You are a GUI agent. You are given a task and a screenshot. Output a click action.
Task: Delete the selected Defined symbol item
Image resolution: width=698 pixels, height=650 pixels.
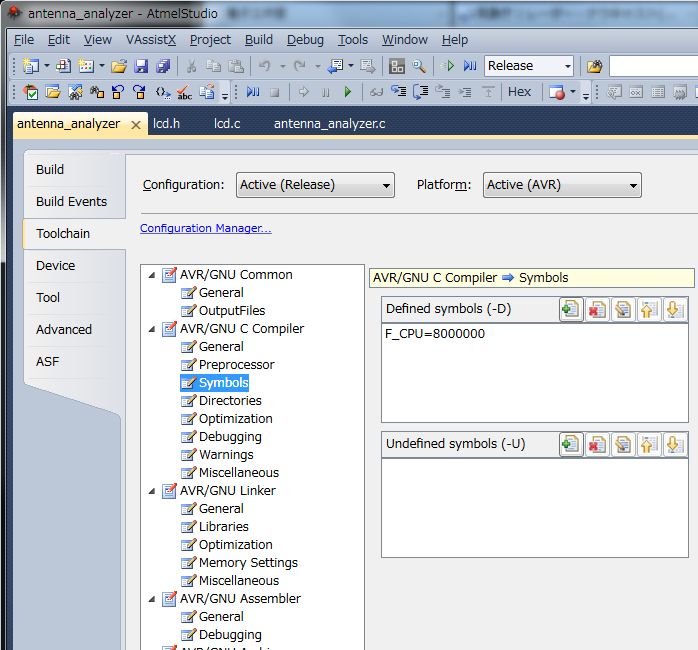597,309
